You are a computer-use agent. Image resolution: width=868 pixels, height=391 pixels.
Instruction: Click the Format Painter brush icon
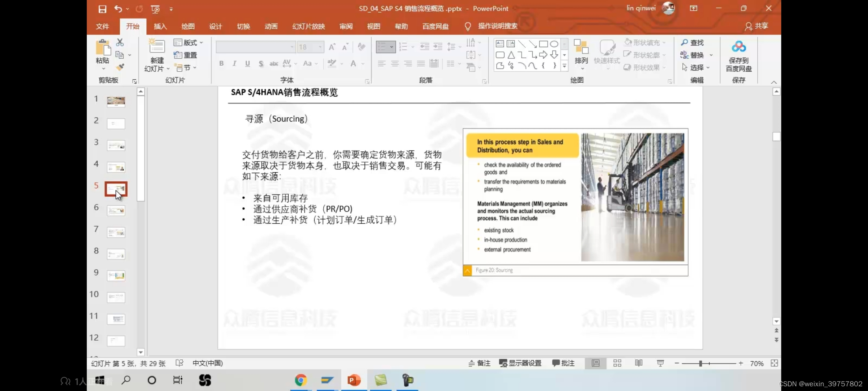tap(120, 67)
